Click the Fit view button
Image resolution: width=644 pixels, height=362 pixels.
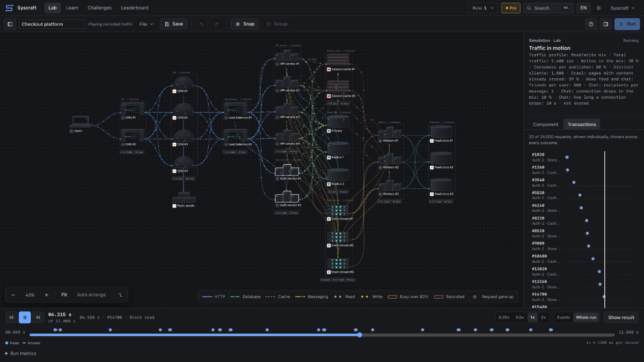click(x=64, y=295)
